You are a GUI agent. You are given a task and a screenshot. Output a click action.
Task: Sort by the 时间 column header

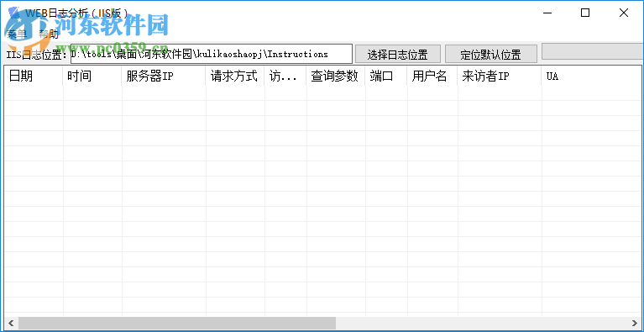[x=92, y=76]
